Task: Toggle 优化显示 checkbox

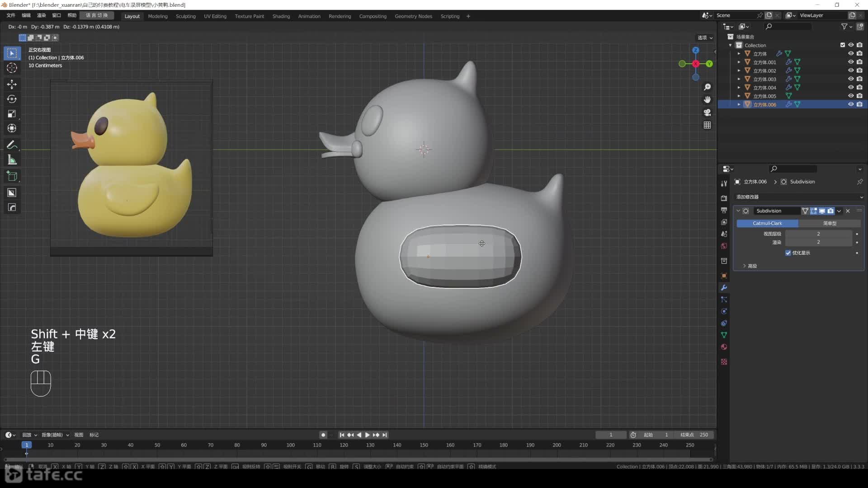Action: 788,253
